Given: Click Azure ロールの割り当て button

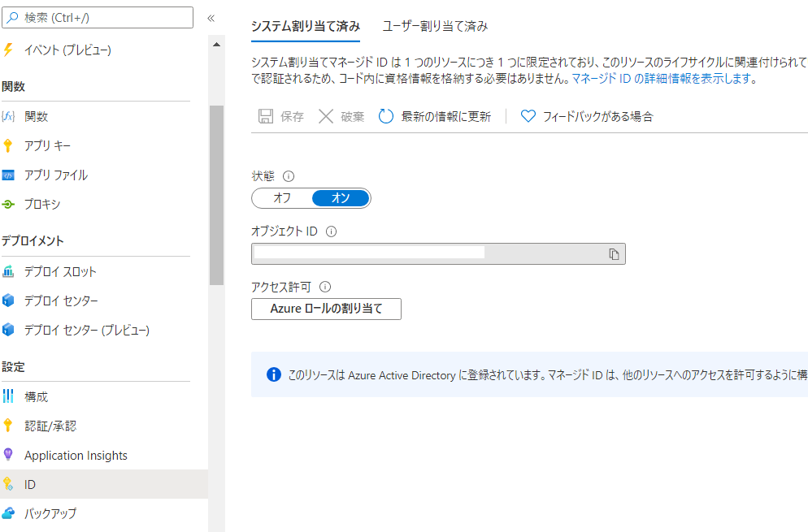Looking at the screenshot, I should click(326, 309).
